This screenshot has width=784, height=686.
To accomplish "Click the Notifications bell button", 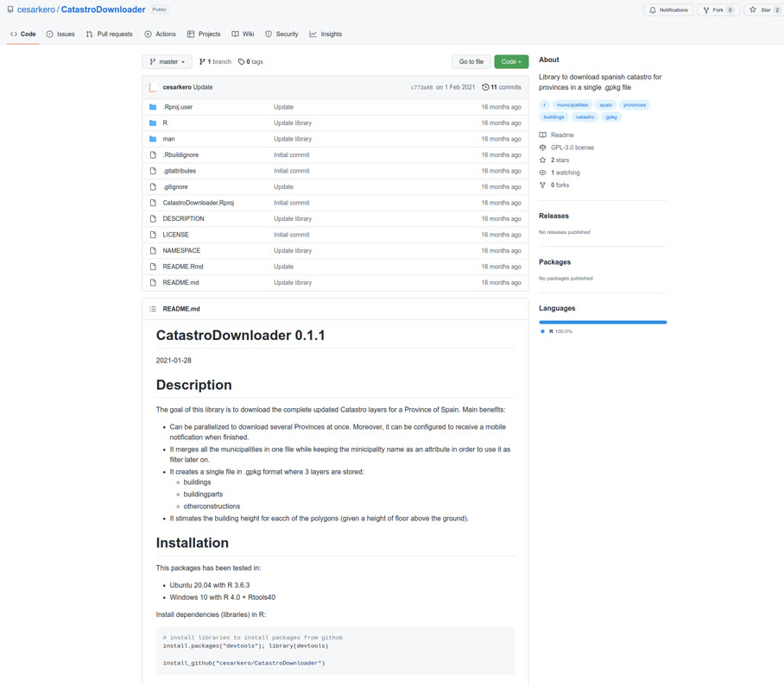I will (668, 10).
